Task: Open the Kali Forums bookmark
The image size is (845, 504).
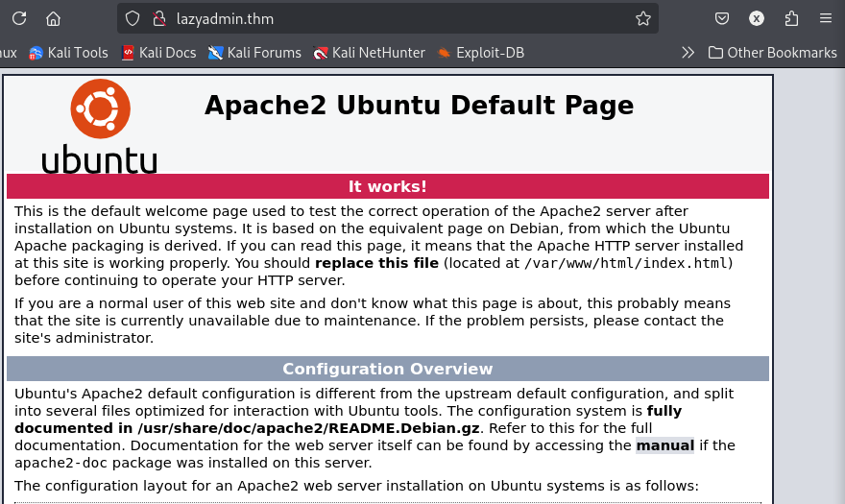Action: coord(254,53)
